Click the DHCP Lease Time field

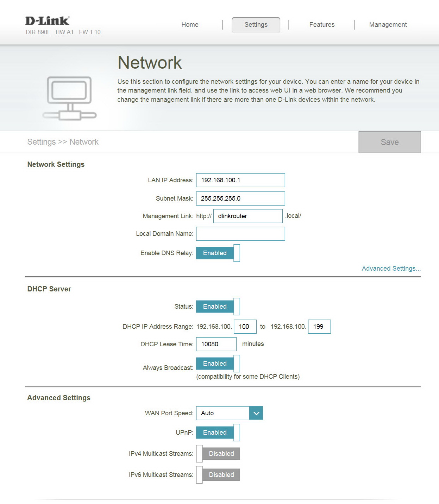tap(216, 344)
